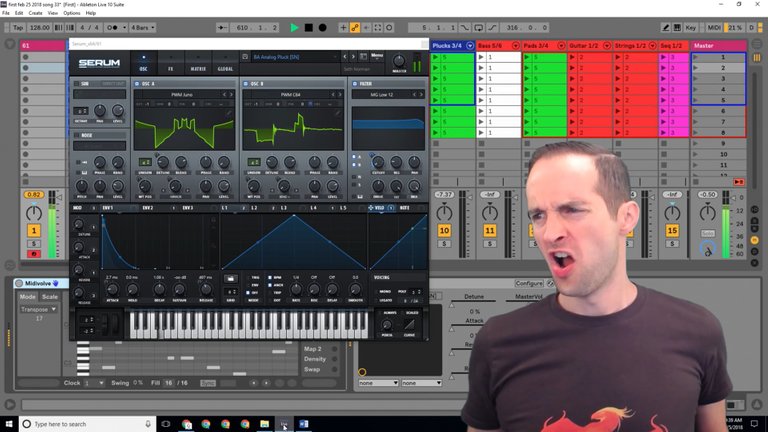
Task: Open the Transpose dropdown in Midivolve
Action: pyautogui.click(x=38, y=310)
